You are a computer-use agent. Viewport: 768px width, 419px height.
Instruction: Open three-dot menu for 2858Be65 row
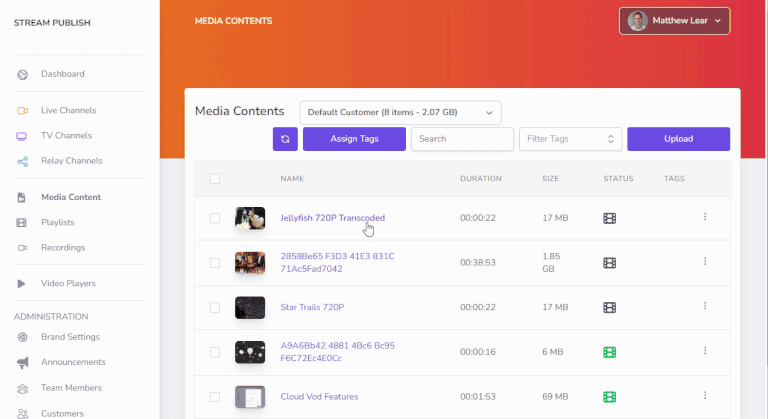[705, 261]
